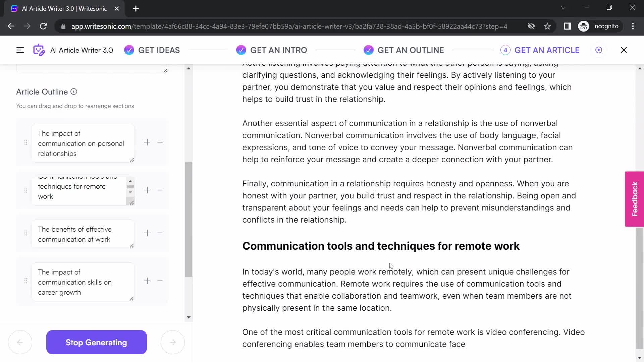Click the GET IDEAS step icon
644x362 pixels.
tap(129, 50)
